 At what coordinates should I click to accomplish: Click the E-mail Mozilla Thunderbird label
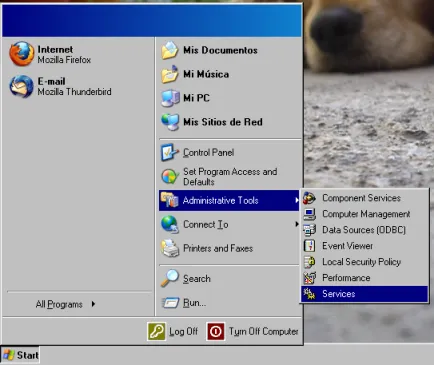74,86
